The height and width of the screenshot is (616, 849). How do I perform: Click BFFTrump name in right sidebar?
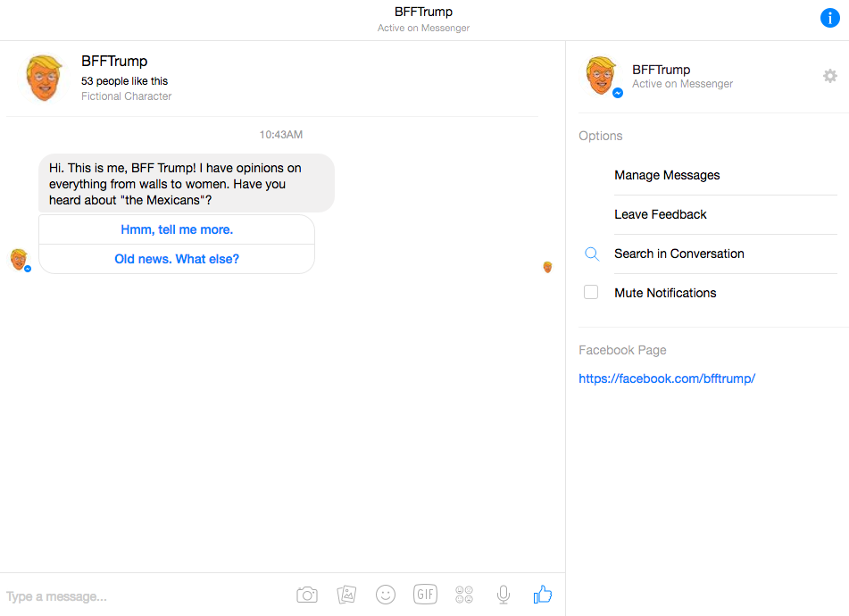click(662, 70)
